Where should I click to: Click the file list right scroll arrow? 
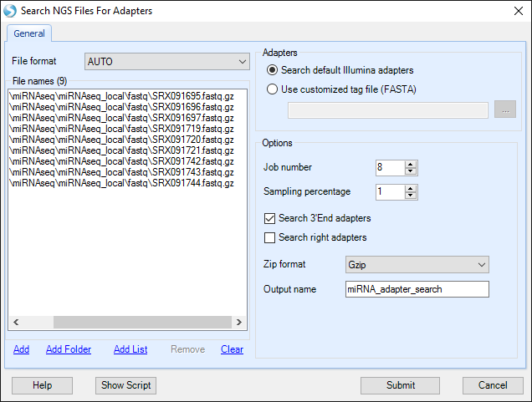(x=239, y=322)
